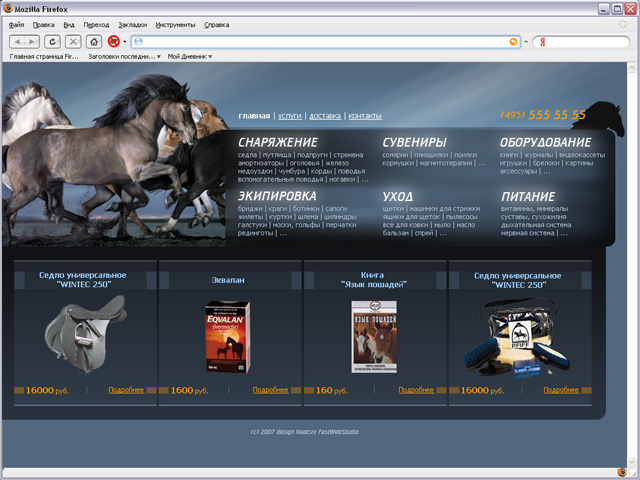Open bookmark Главная страница Fir…

coord(44,57)
